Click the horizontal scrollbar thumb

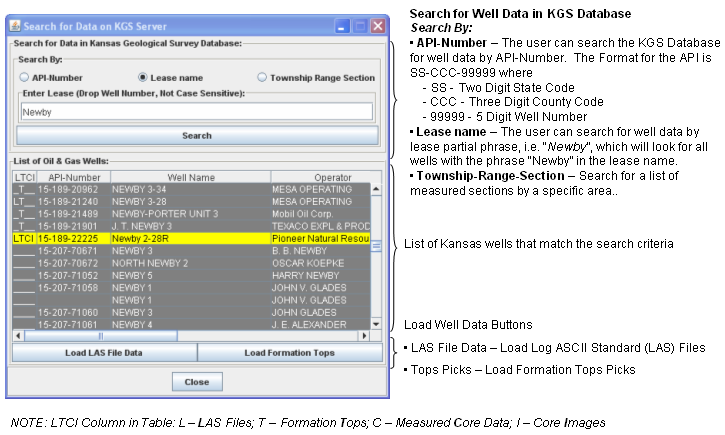click(101, 336)
